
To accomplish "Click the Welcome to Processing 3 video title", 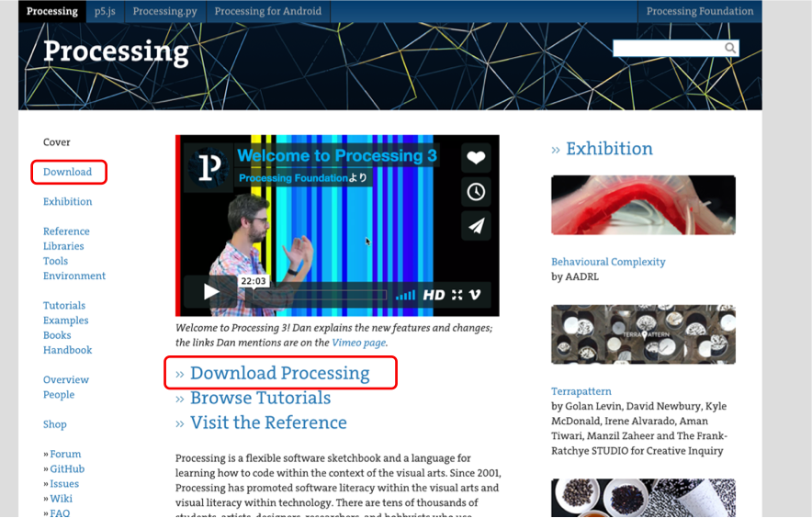I will (337, 155).
